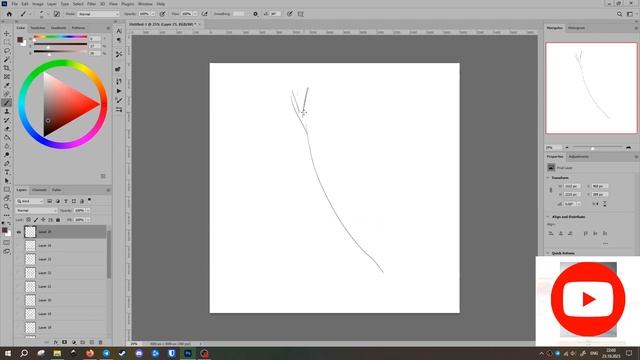This screenshot has width=640, height=360.
Task: Select the Clone Stamp tool
Action: [x=7, y=111]
